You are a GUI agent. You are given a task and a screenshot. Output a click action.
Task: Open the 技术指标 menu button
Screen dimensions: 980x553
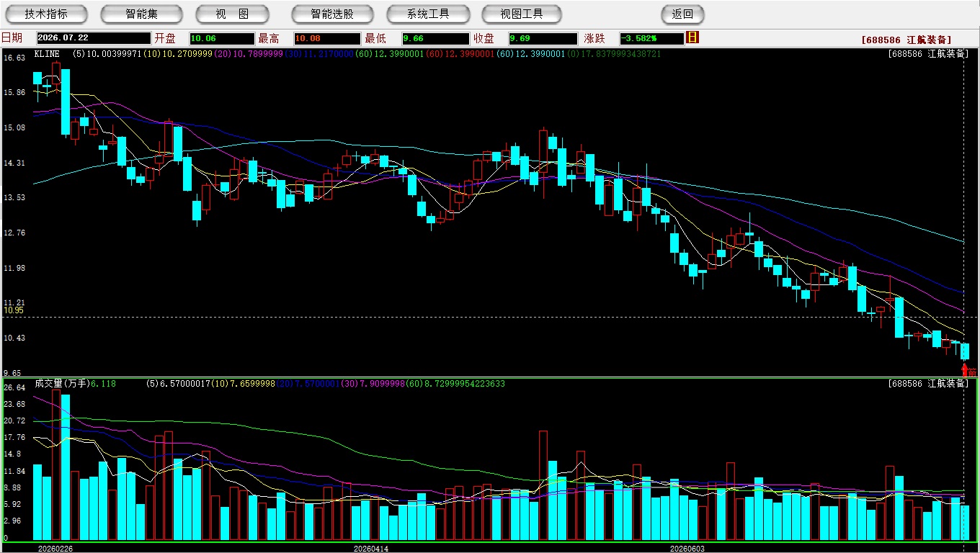(47, 14)
